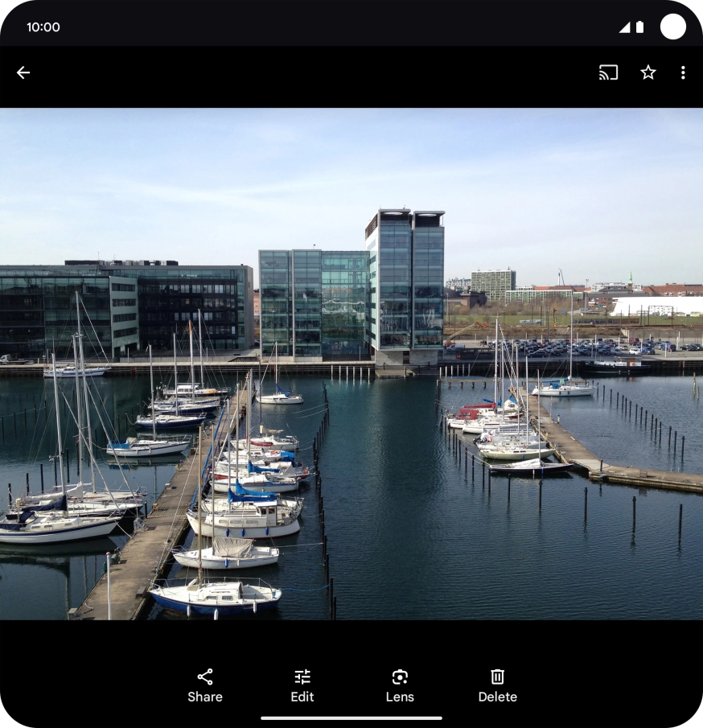Mark photo as favorite with star
703x728 pixels.
click(648, 72)
